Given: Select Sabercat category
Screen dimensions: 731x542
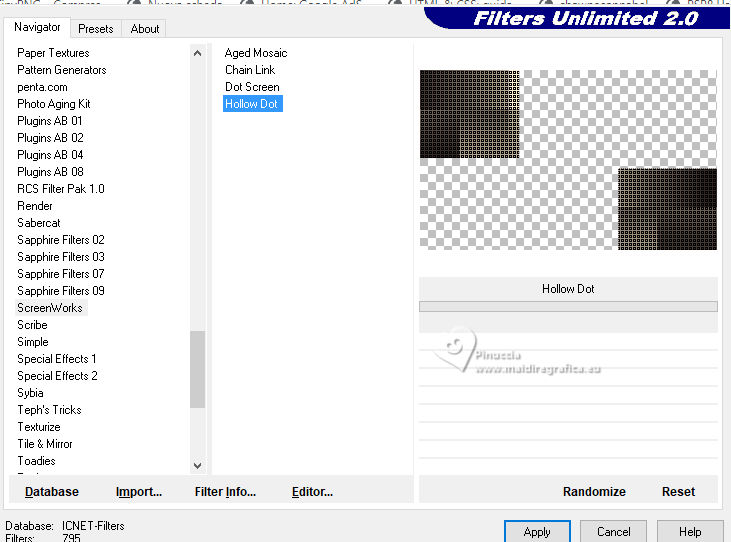Looking at the screenshot, I should click(x=39, y=223).
